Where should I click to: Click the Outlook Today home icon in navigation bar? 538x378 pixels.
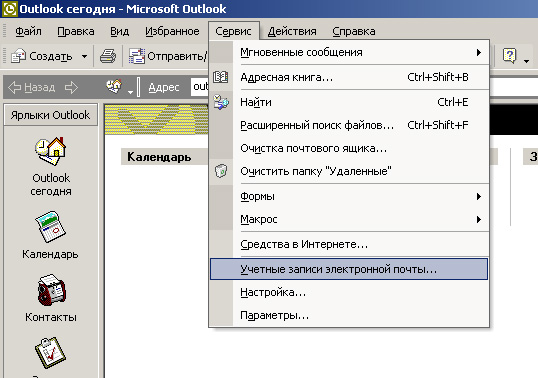[x=114, y=87]
